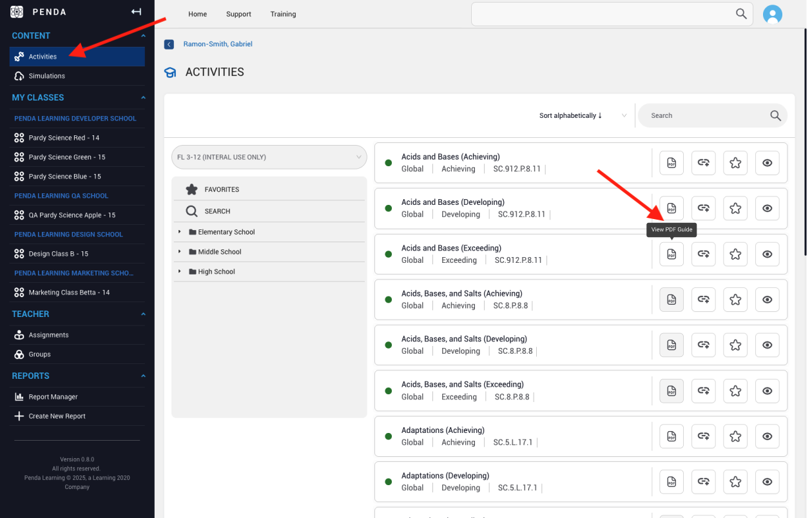Toggle eye icon for Adaptations (Developing)
This screenshot has width=812, height=518.
[767, 482]
